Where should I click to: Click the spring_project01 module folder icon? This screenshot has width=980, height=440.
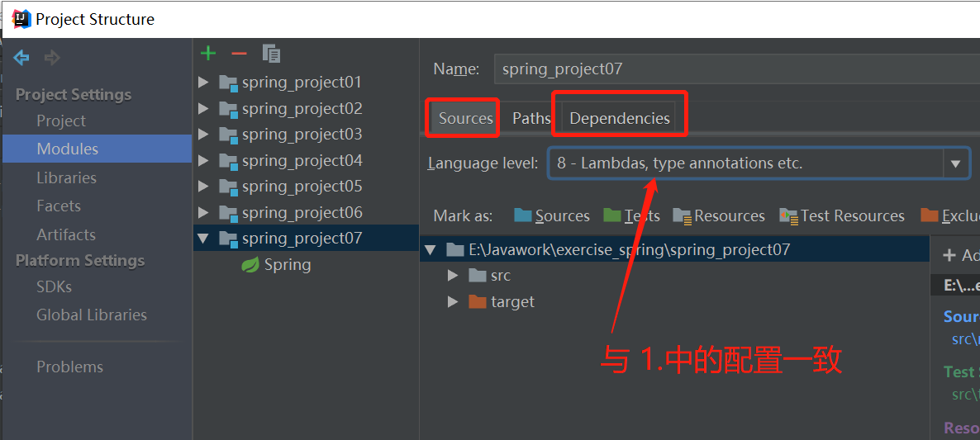pos(228,83)
